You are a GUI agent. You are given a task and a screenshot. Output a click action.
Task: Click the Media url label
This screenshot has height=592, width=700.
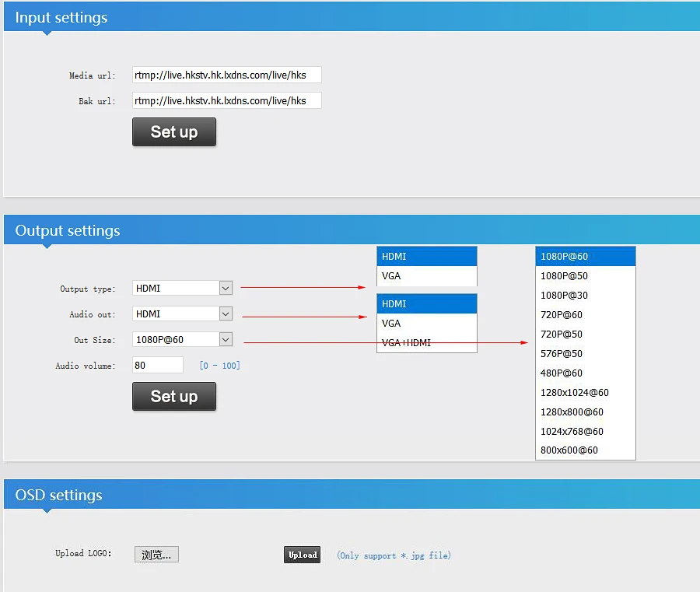click(x=93, y=75)
